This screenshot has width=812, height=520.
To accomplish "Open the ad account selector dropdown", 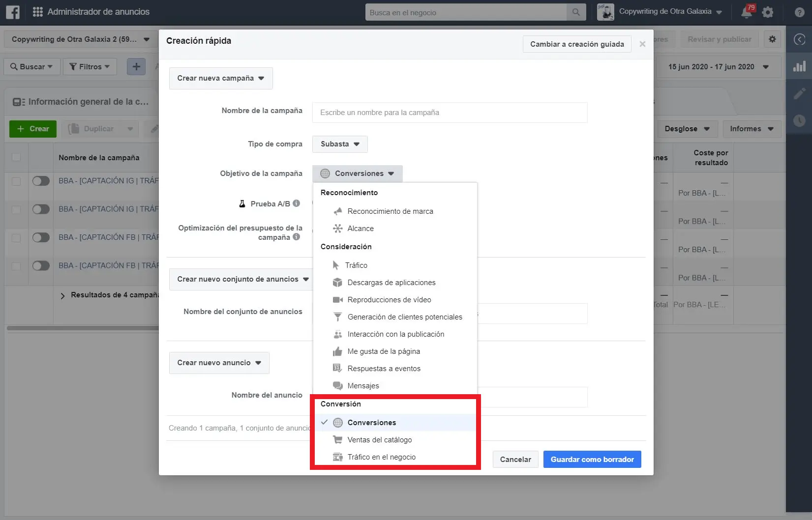I will (x=81, y=39).
